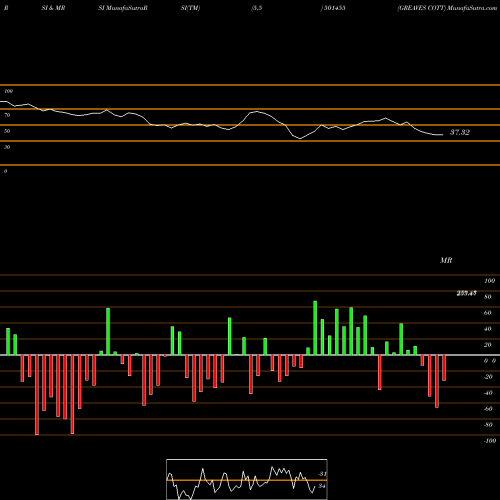Click the '(5,5' header text
The image size is (500, 500).
(257, 8)
